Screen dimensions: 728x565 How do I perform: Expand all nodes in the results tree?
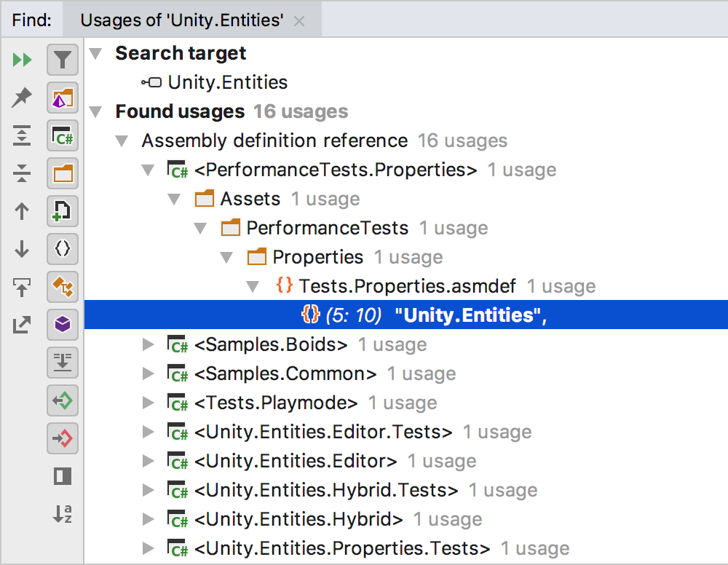[22, 135]
